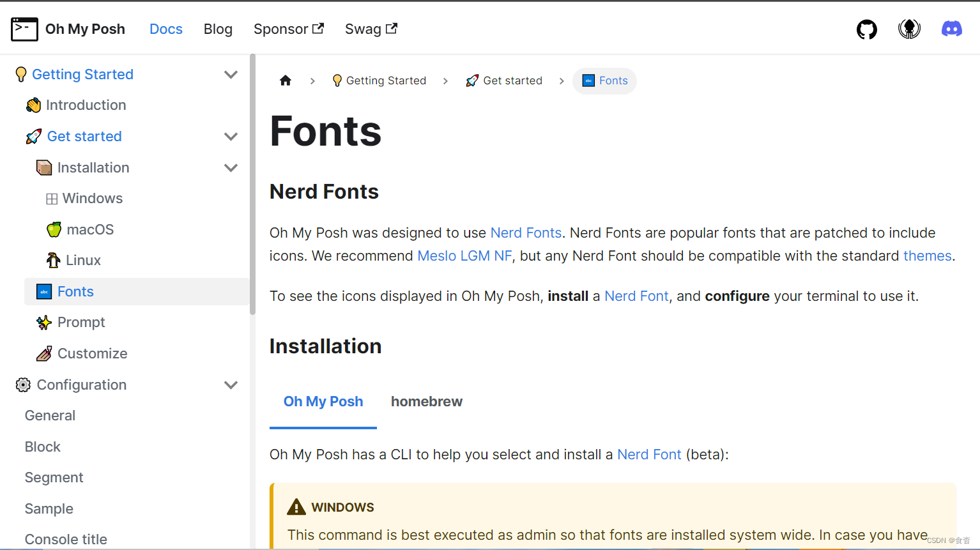Click the sidebar vertical scrollbar
This screenshot has width=980, height=550.
[252, 185]
